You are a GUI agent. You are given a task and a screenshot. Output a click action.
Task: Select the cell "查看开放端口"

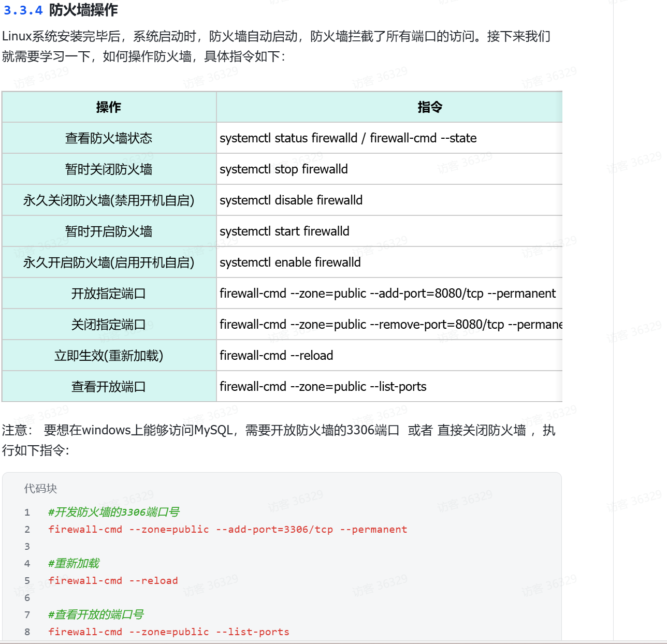pos(109,387)
